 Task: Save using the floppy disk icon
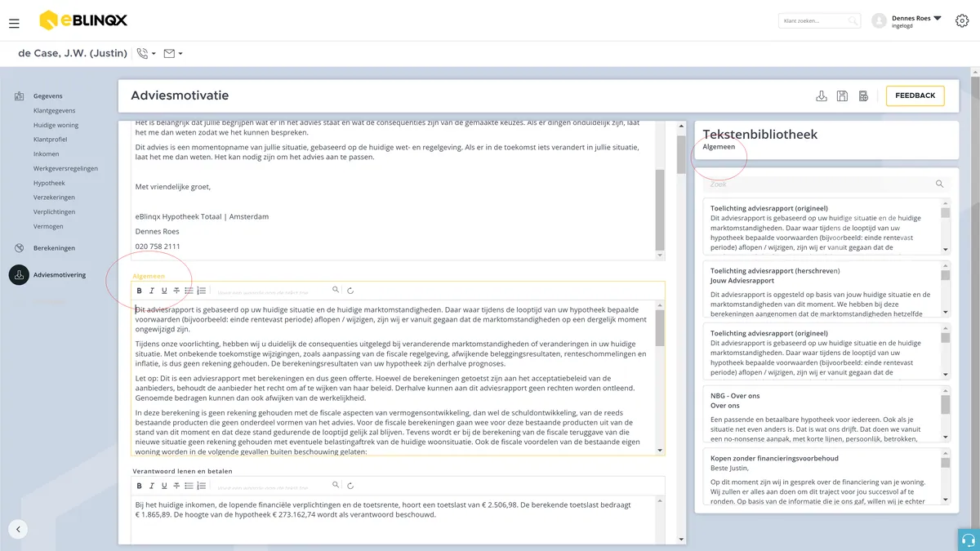click(842, 96)
